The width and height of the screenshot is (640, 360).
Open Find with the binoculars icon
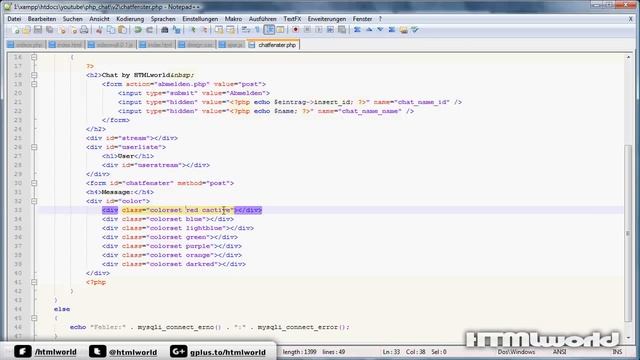point(164,30)
